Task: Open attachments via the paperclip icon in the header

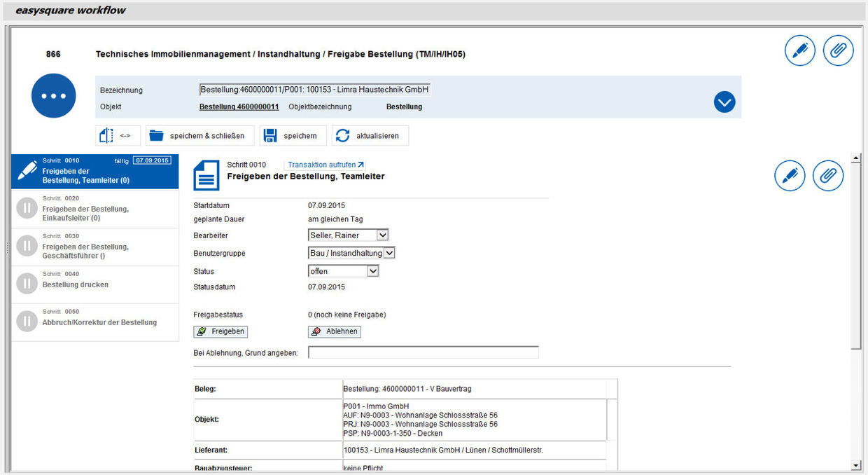Action: 838,50
